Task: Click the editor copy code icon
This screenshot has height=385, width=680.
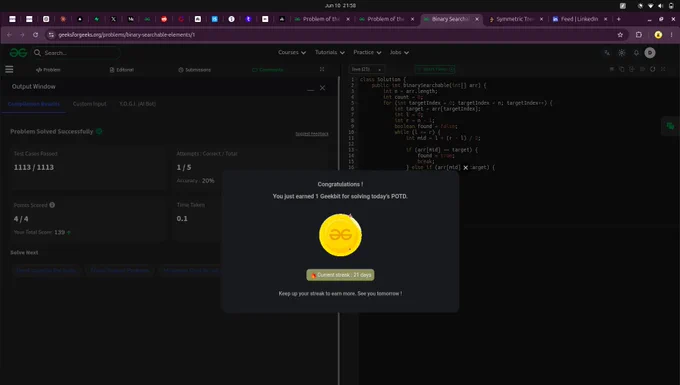Action: [x=621, y=69]
